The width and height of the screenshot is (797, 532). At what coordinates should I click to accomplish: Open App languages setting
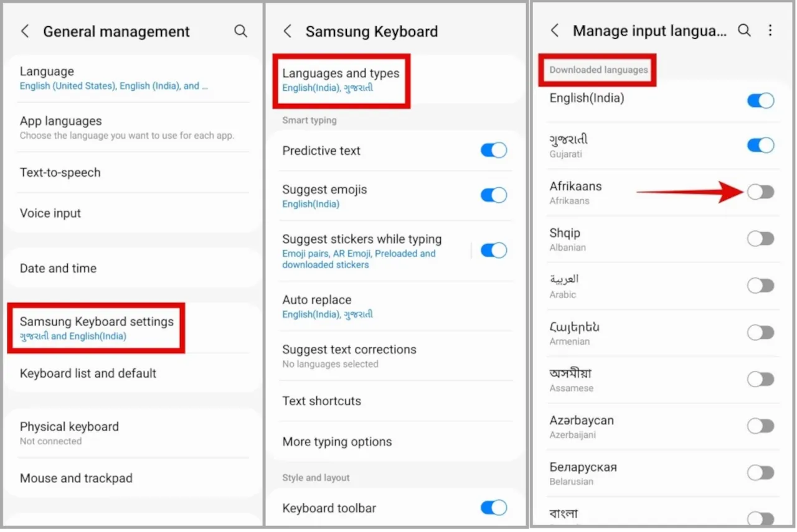(134, 128)
